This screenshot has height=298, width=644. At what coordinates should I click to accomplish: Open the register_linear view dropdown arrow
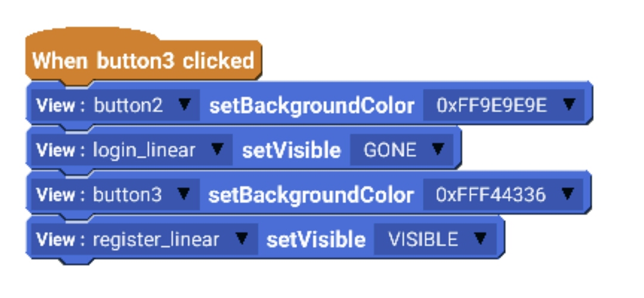click(x=241, y=238)
